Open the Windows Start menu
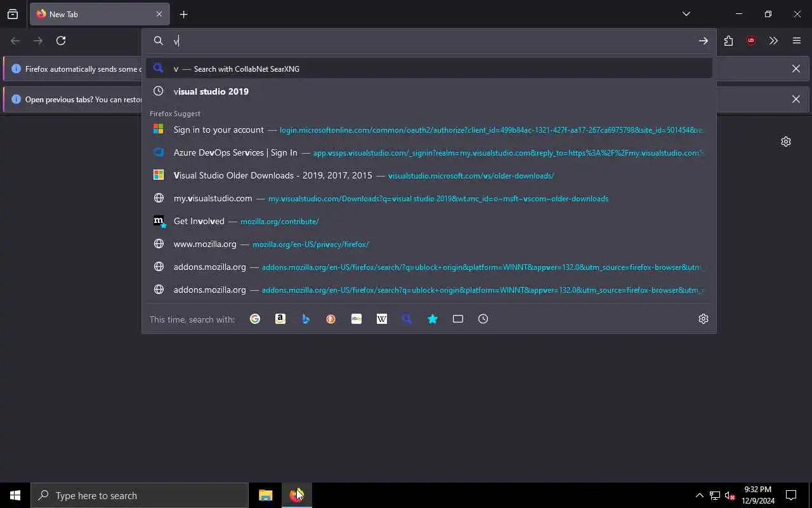 15,495
